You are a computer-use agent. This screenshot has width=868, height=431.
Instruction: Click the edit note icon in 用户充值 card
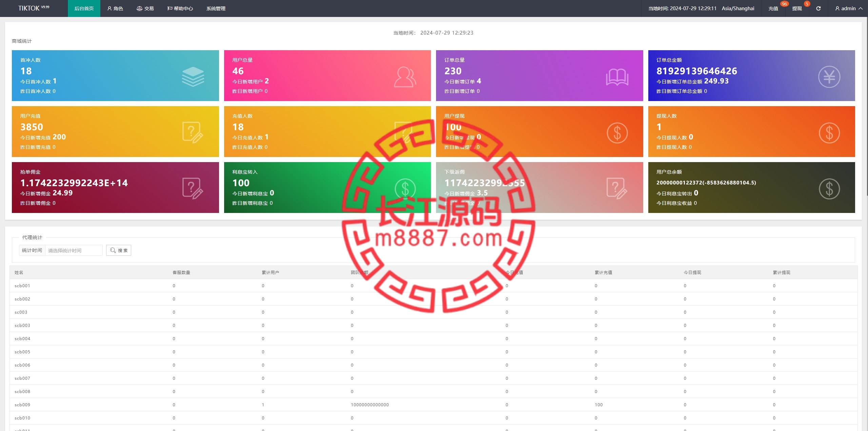[193, 132]
